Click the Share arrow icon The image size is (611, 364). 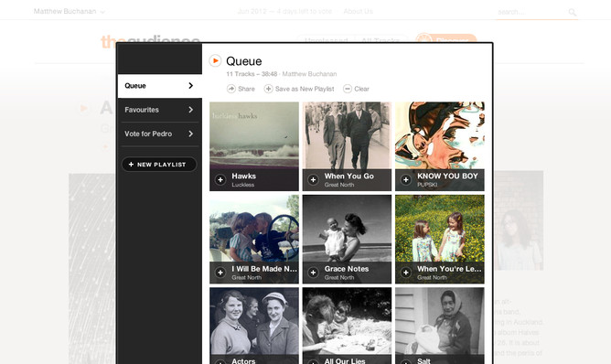pos(231,89)
